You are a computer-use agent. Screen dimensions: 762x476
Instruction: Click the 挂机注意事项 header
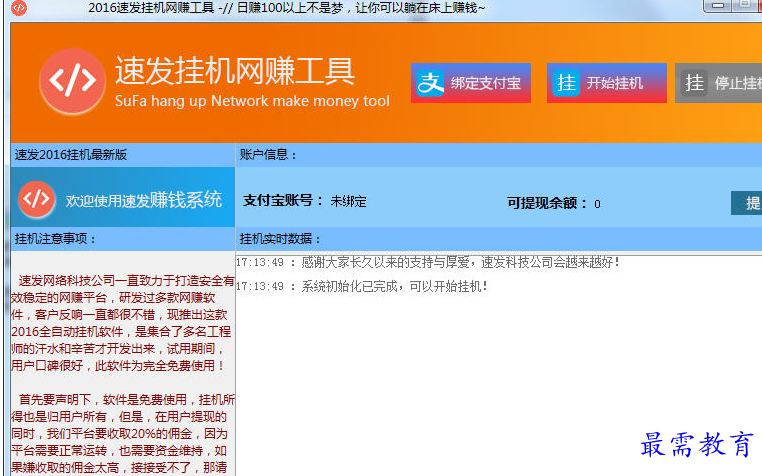click(55, 239)
